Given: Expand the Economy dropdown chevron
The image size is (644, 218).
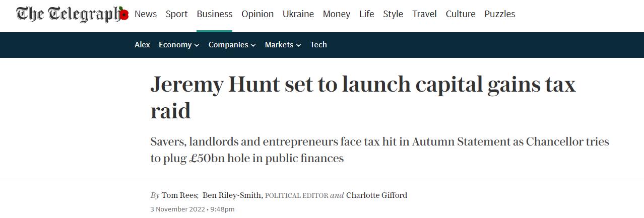Looking at the screenshot, I should [x=197, y=45].
